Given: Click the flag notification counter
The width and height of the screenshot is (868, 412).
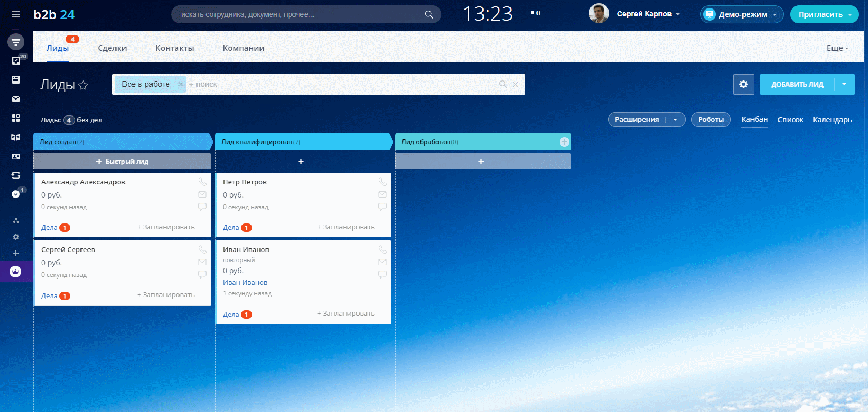Looking at the screenshot, I should 535,13.
